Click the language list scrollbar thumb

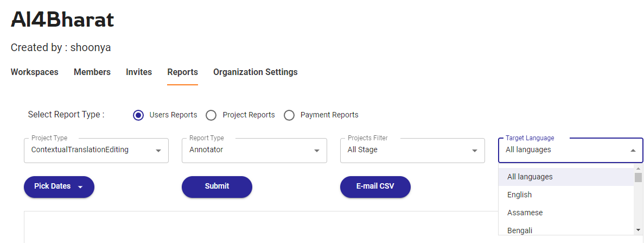[x=638, y=178]
